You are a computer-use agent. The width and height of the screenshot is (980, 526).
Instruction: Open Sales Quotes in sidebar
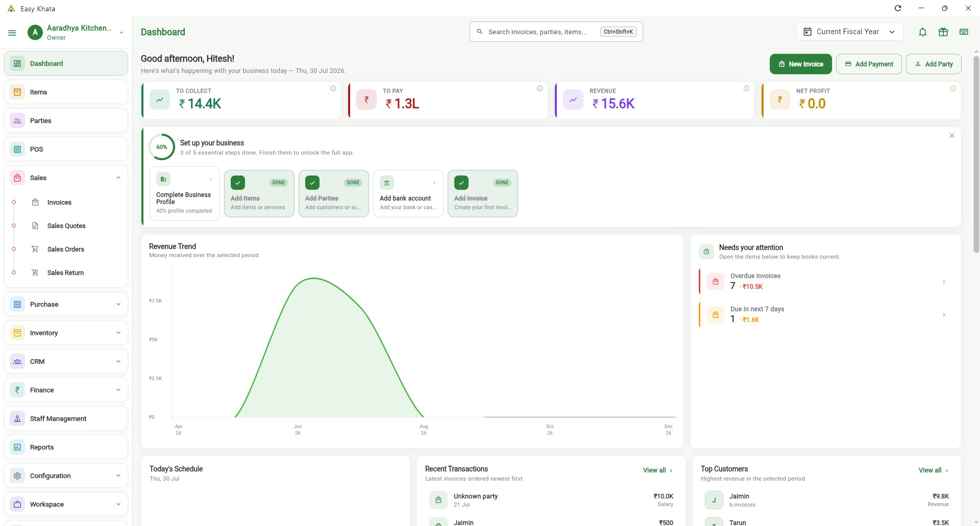(x=66, y=226)
